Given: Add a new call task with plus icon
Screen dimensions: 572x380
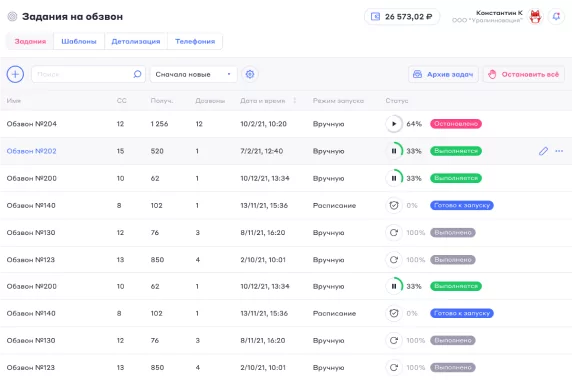Looking at the screenshot, I should pyautogui.click(x=15, y=74).
